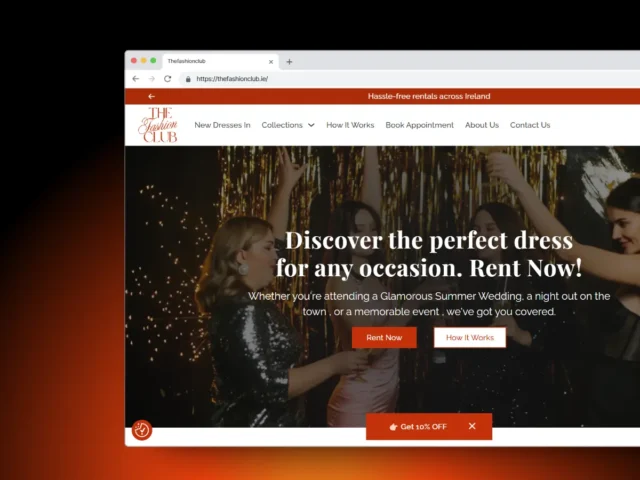The height and width of the screenshot is (480, 640).
Task: Click the green maximize window dot
Action: coord(153,60)
